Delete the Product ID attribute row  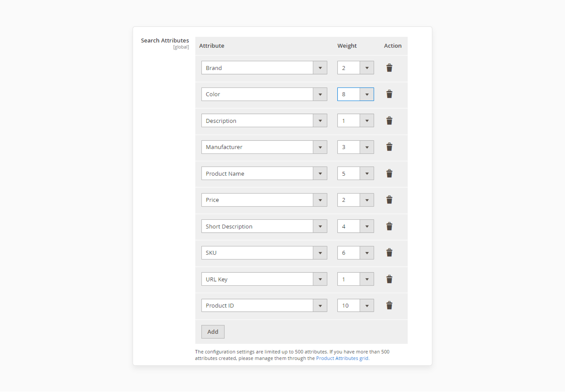coord(389,306)
